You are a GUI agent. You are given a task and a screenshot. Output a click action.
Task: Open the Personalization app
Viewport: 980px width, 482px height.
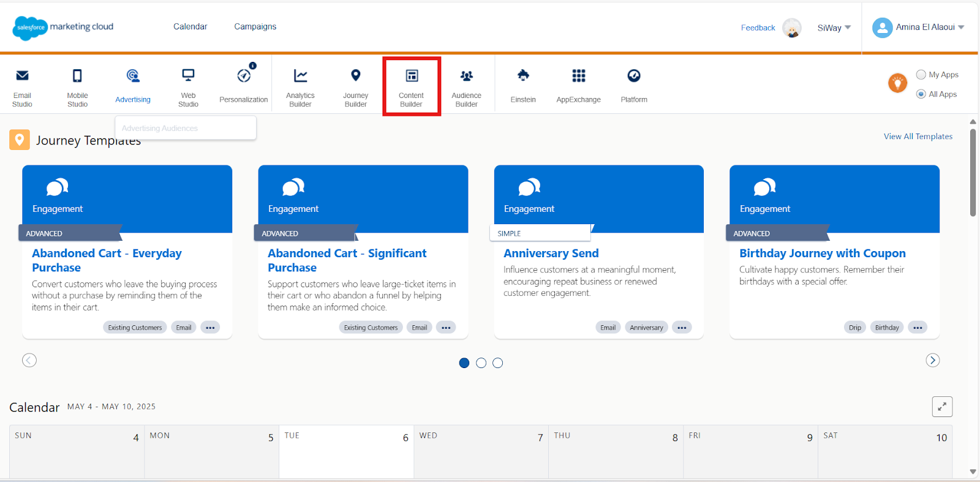tap(244, 86)
